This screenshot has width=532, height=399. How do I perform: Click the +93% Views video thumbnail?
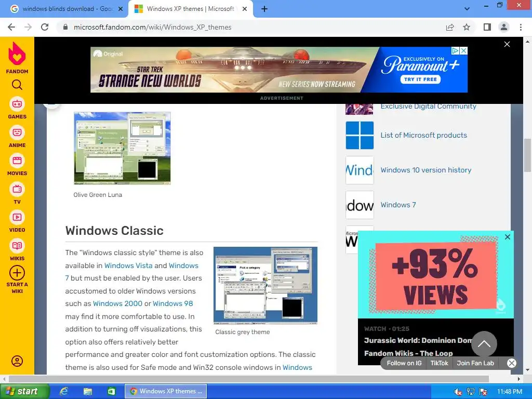[x=436, y=275]
